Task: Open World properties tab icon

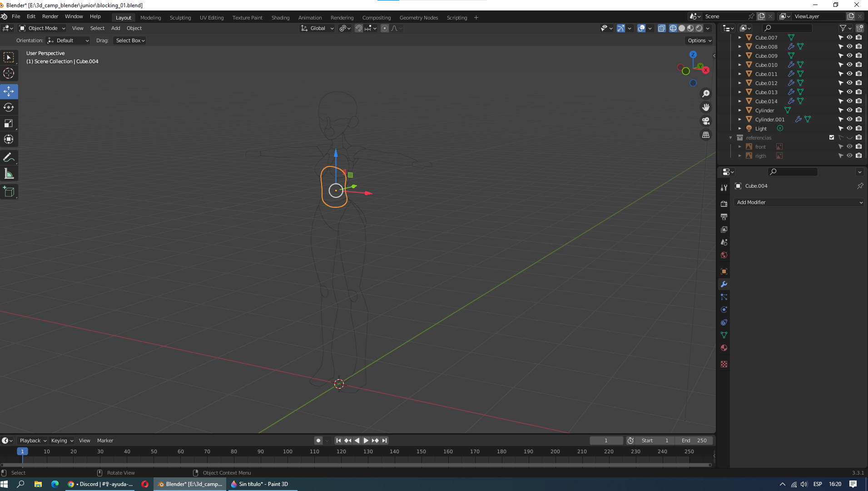Action: (724, 255)
